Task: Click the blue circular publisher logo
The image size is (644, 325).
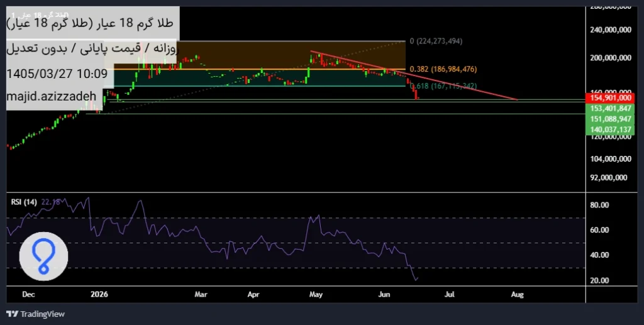Action: pyautogui.click(x=43, y=256)
